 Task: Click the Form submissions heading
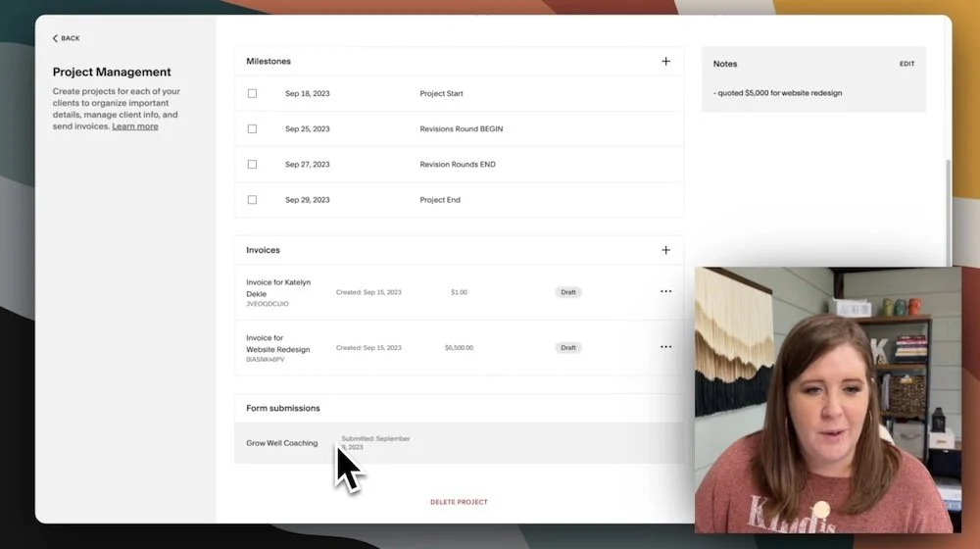[x=282, y=408]
